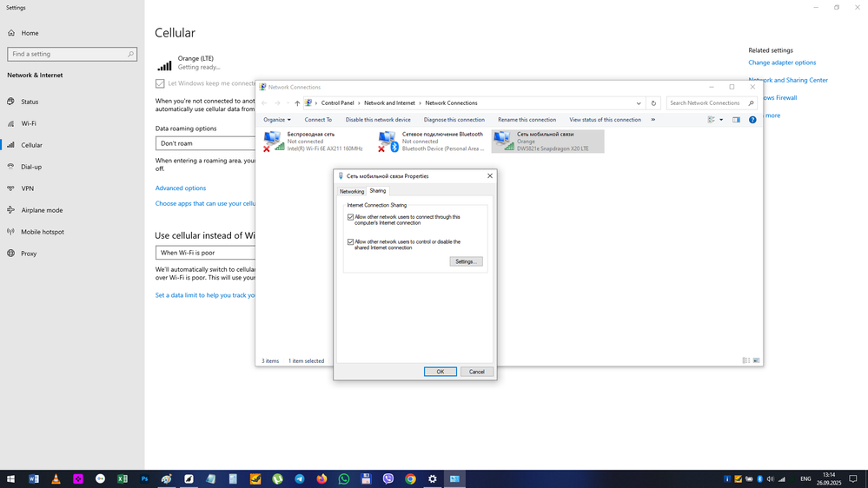
Task: Select VPN in Settings sidebar
Action: tap(29, 188)
